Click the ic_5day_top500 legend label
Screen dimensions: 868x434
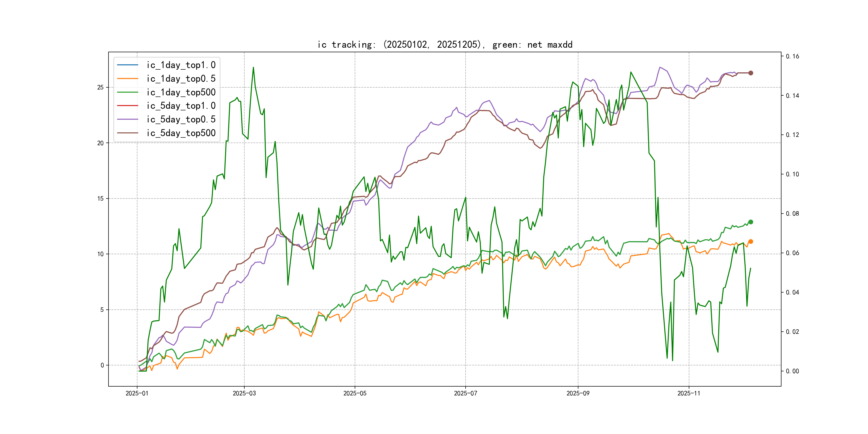point(181,133)
